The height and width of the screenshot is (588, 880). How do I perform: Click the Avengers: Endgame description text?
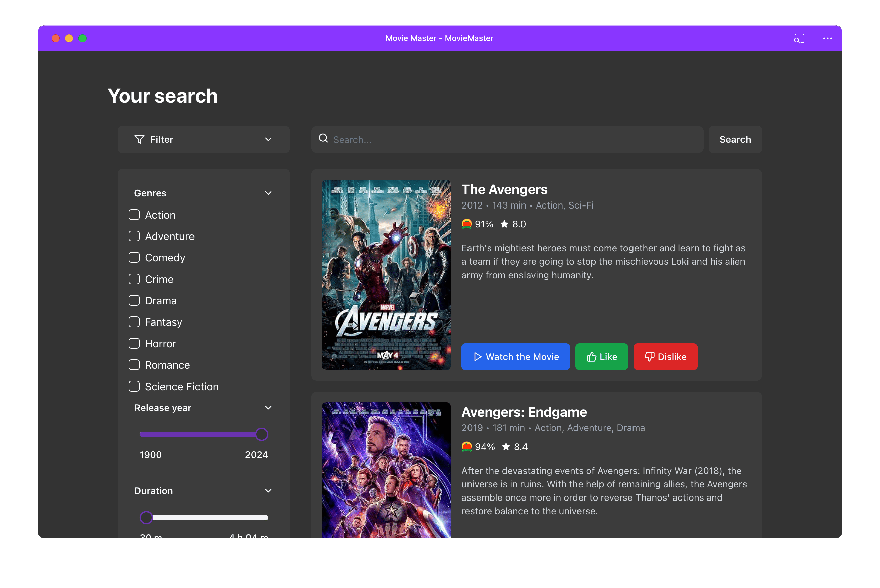click(x=604, y=491)
